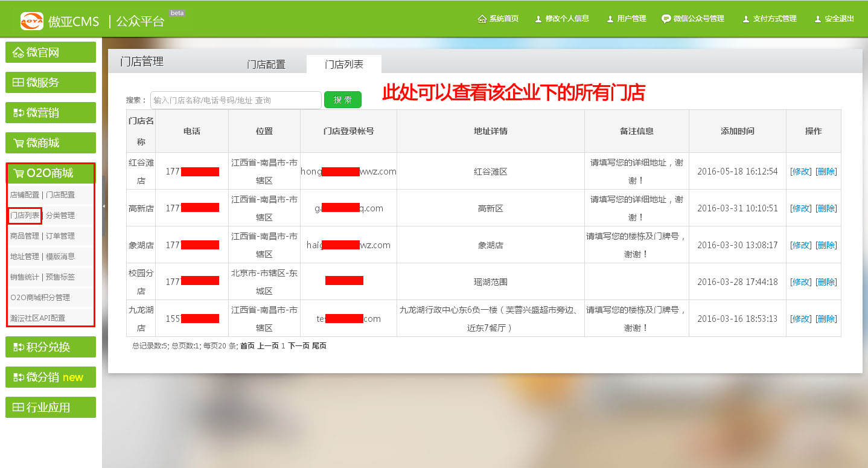Click the person icon beside 安全退出
868x468 pixels.
817,19
